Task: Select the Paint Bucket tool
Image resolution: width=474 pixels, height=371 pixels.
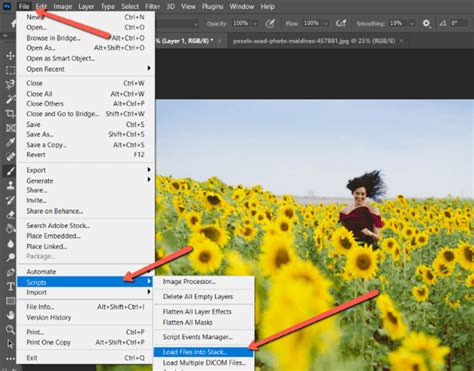Action: (x=10, y=229)
